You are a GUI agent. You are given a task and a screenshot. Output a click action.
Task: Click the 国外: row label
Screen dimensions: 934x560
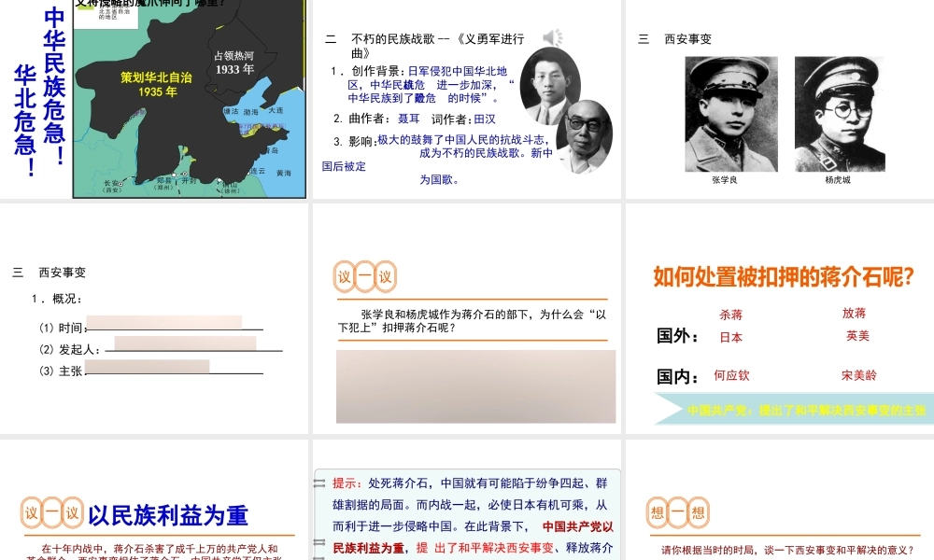677,336
